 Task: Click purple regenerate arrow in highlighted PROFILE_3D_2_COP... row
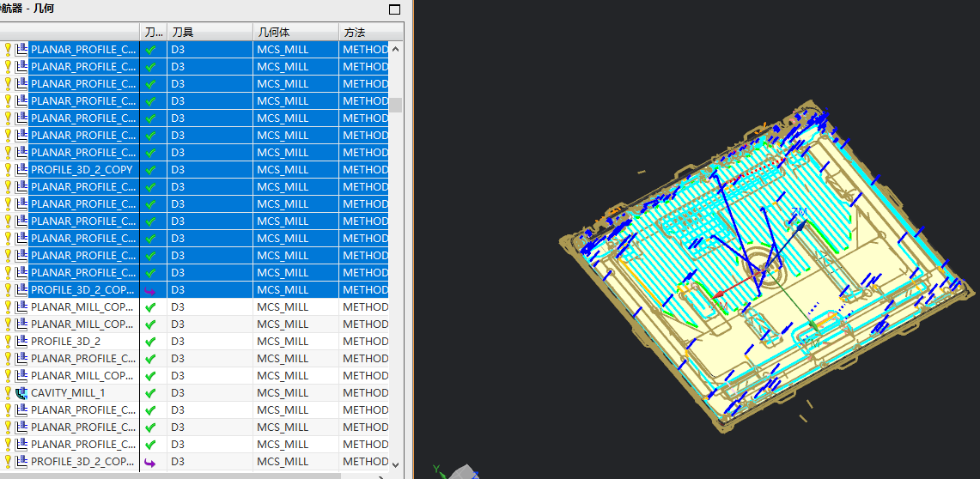[150, 290]
